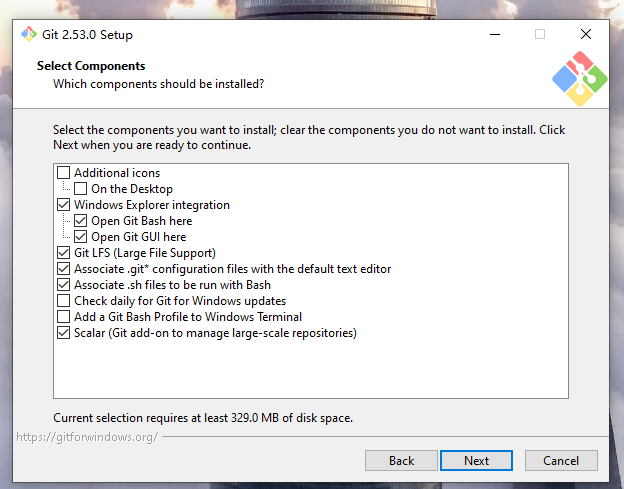Toggle Git LFS (Large File Support)
Screen dimensions: 624x489
65,253
